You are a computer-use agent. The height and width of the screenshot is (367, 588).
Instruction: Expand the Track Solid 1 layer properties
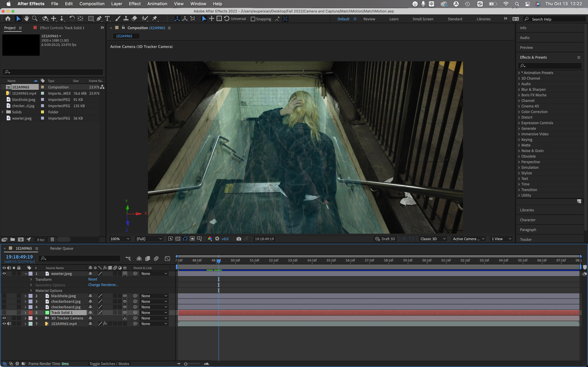25,313
